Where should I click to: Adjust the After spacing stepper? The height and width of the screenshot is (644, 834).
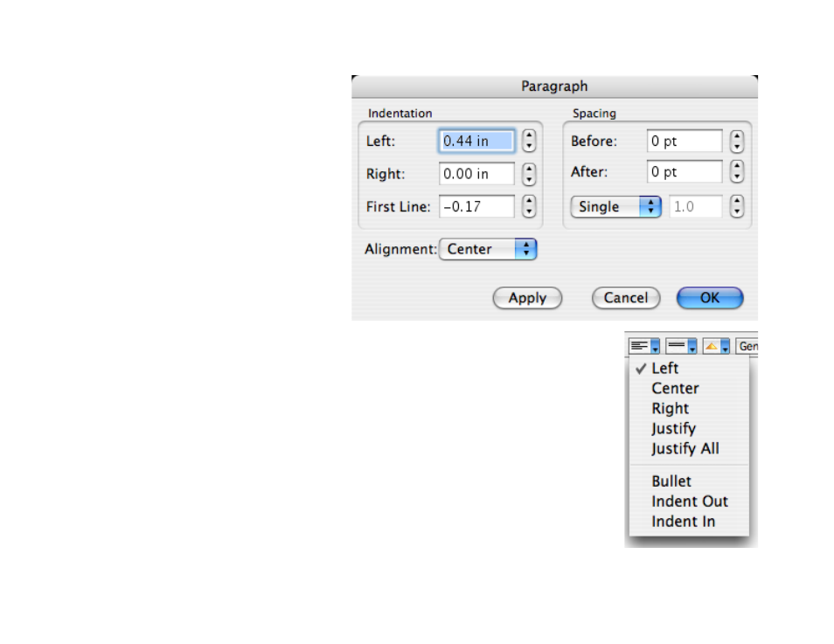737,172
